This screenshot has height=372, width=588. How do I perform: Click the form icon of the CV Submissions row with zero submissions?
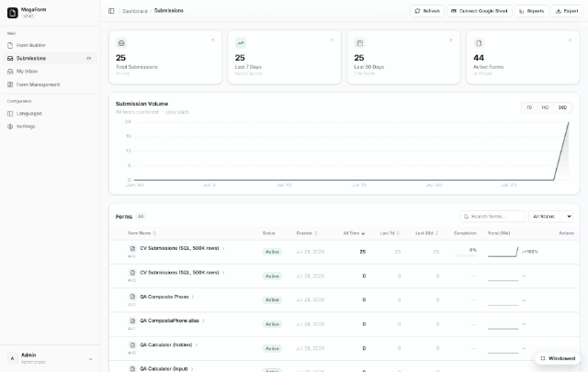pos(132,273)
